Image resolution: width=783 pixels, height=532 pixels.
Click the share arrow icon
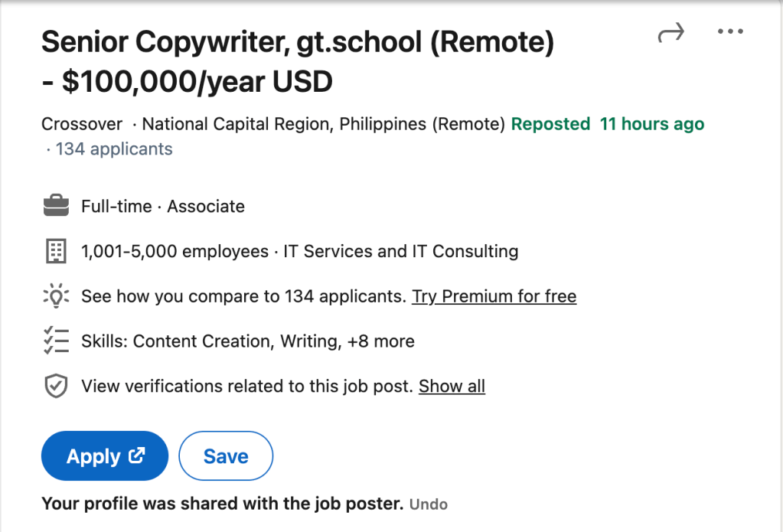pyautogui.click(x=670, y=34)
